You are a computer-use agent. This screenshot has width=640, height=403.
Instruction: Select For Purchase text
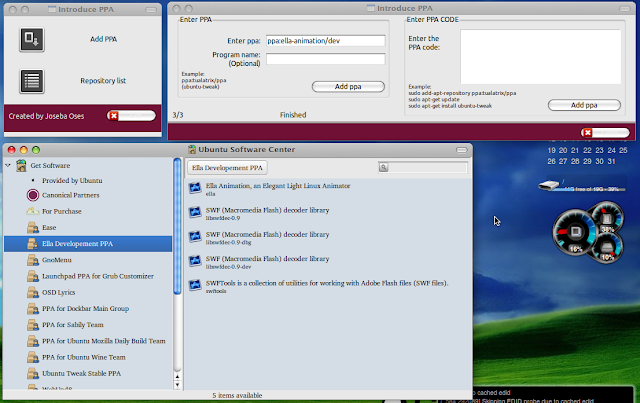click(62, 211)
